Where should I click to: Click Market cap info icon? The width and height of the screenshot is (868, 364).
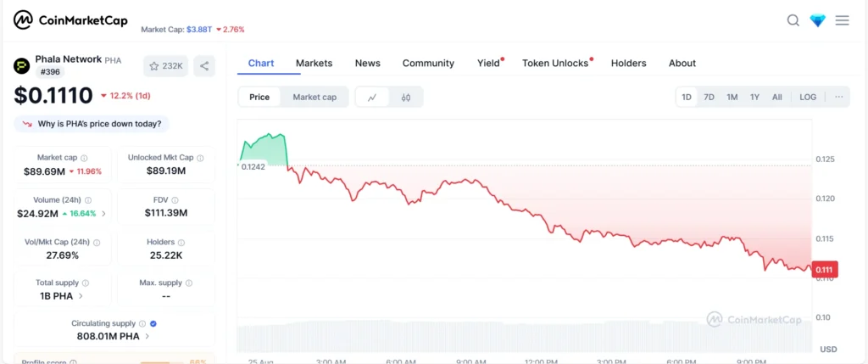pyautogui.click(x=84, y=158)
